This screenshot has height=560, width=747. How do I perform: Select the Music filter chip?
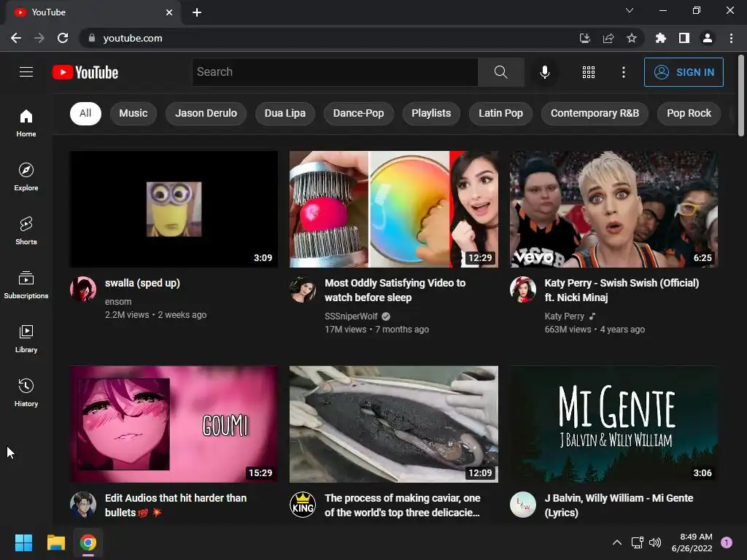coord(133,113)
